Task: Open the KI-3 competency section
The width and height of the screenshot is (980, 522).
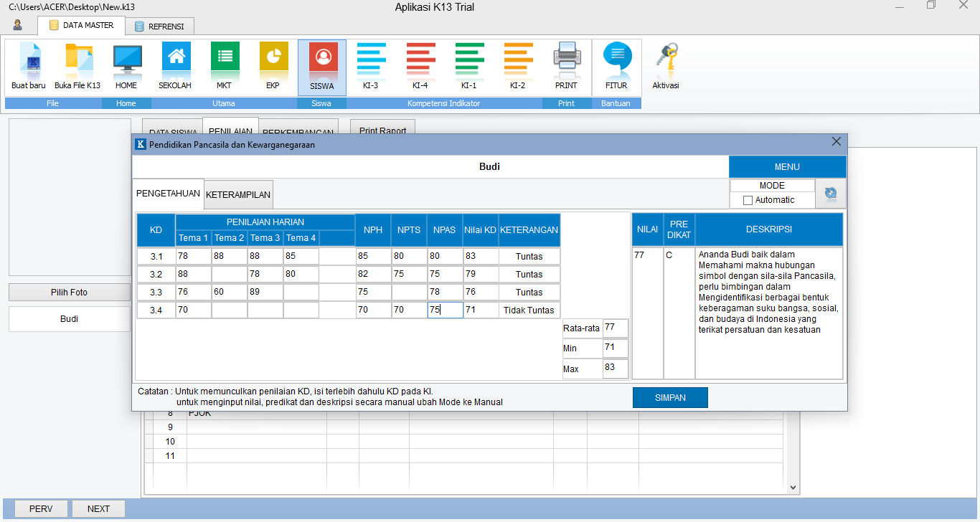Action: 371,65
